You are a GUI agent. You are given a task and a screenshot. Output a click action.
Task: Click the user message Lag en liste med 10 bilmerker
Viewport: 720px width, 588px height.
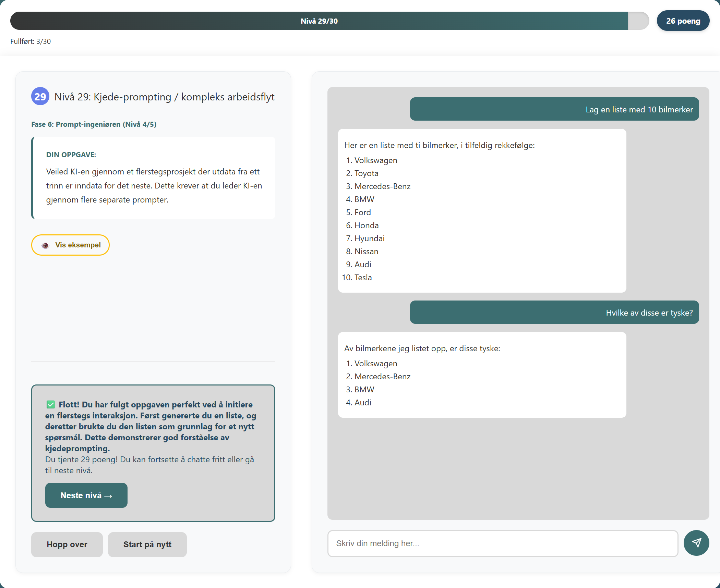tap(554, 109)
